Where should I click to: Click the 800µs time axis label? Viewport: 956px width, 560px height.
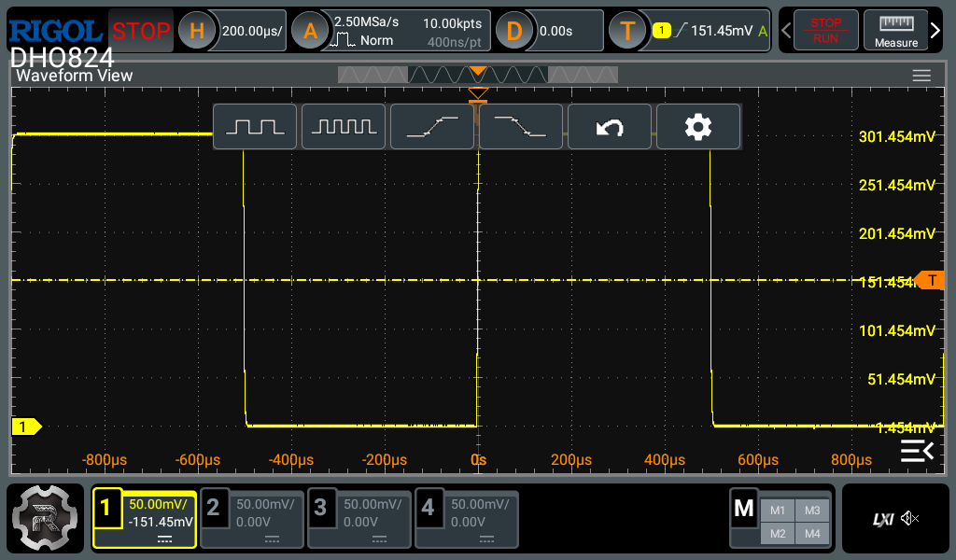(x=851, y=460)
